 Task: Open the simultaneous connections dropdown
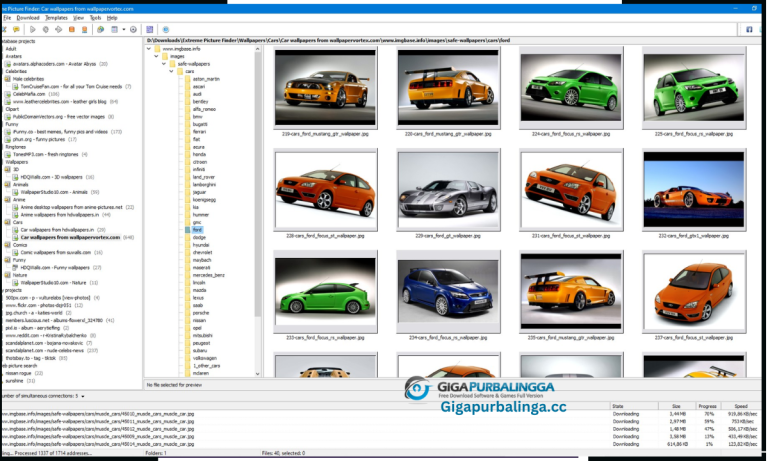point(83,396)
